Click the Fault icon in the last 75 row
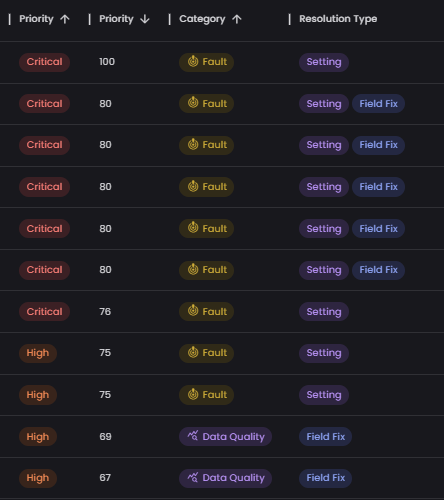 [x=193, y=394]
